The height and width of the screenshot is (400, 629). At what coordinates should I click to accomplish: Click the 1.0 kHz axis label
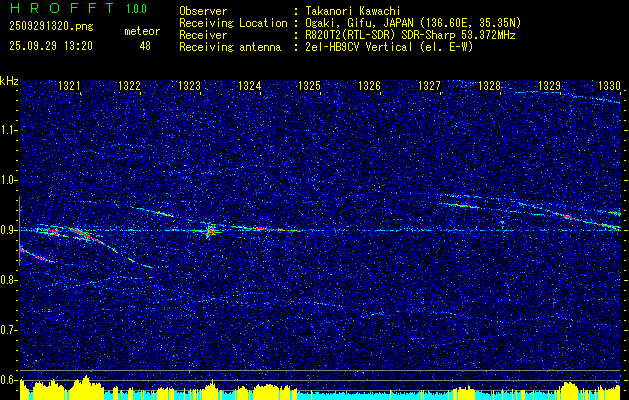tap(9, 181)
